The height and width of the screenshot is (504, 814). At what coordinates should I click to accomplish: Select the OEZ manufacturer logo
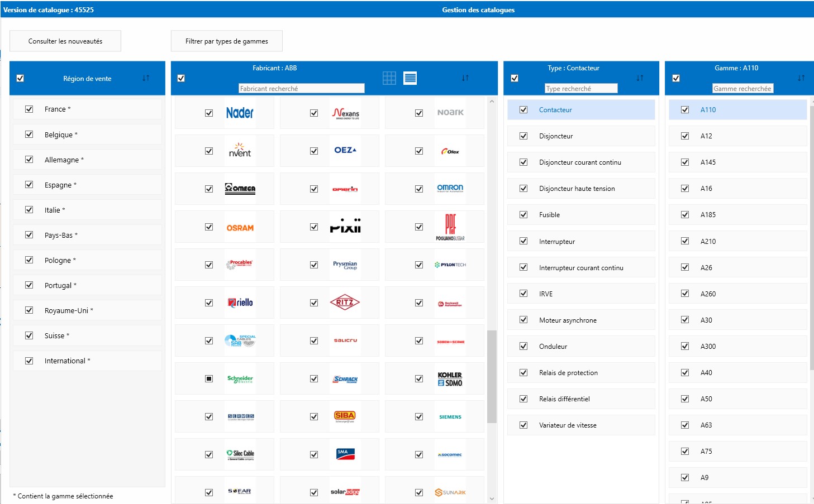pos(345,151)
